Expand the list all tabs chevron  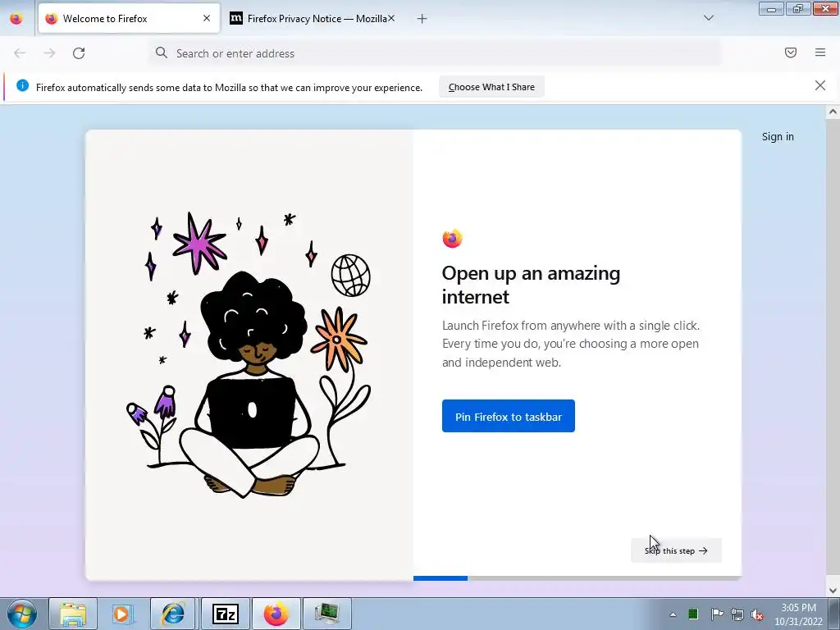pyautogui.click(x=709, y=18)
